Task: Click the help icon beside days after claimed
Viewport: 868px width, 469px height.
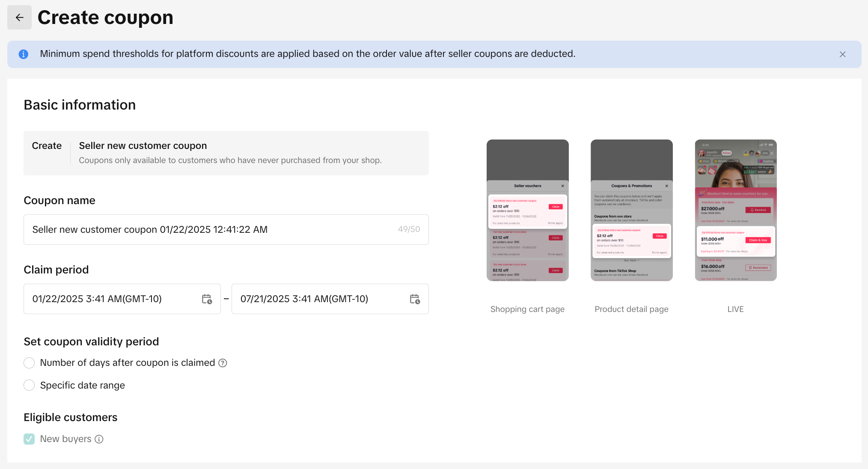Action: coord(223,363)
